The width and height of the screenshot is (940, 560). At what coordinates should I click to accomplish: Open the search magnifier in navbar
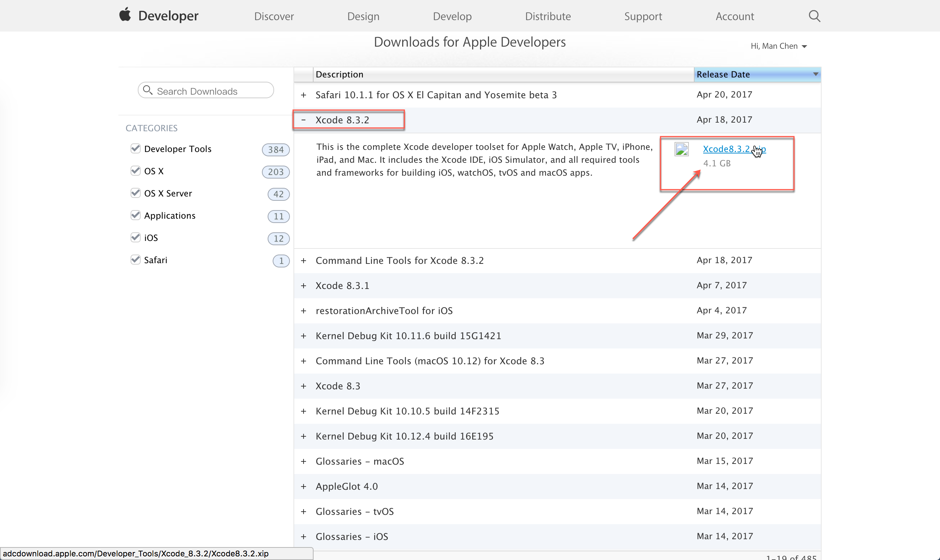[x=814, y=16]
